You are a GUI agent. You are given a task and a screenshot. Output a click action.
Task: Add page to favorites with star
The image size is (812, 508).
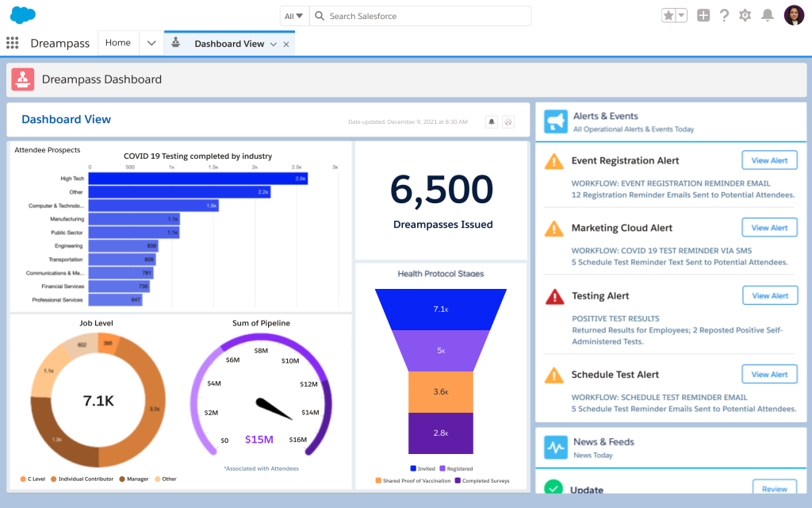click(668, 15)
